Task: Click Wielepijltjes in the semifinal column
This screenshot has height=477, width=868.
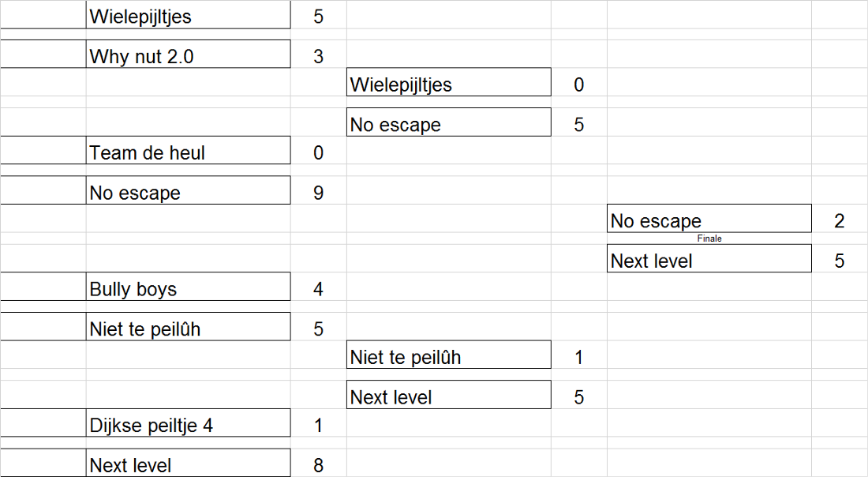Action: click(449, 82)
